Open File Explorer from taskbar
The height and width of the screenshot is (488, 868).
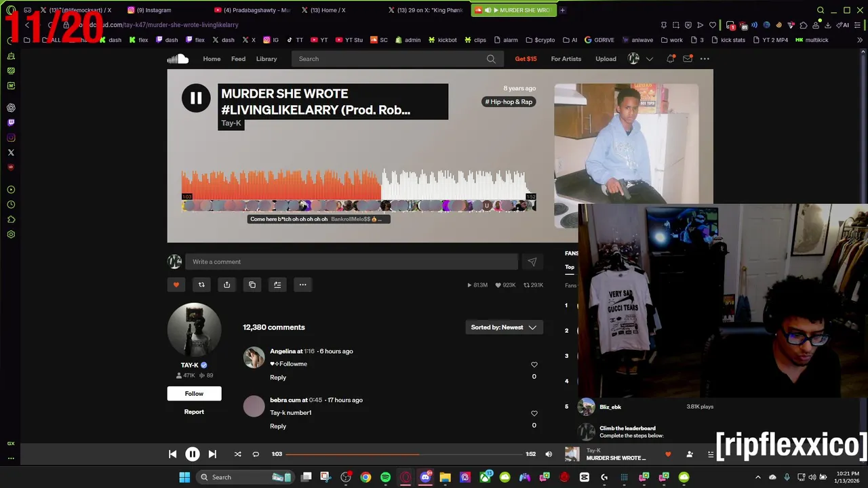click(x=445, y=477)
